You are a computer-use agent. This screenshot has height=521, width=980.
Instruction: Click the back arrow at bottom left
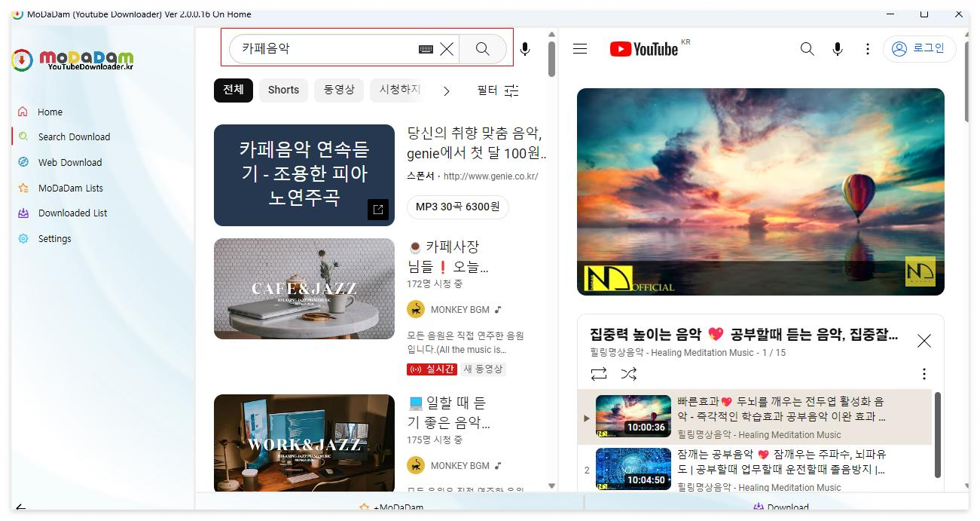pos(20,507)
